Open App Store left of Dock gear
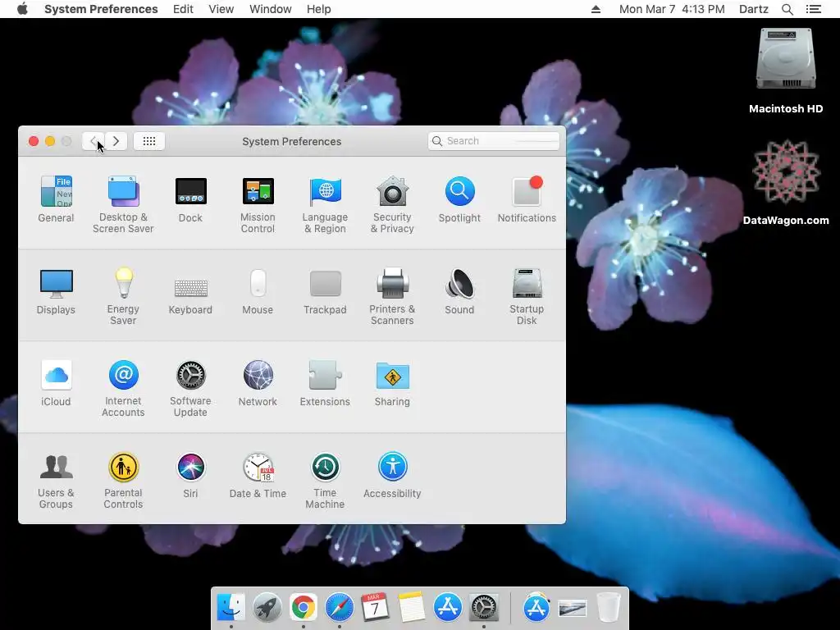 [x=447, y=607]
